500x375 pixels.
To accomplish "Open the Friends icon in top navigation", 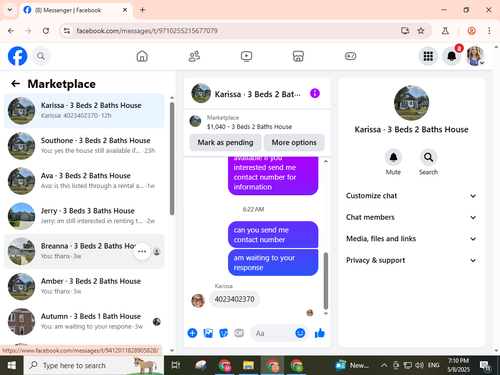I will 194,56.
